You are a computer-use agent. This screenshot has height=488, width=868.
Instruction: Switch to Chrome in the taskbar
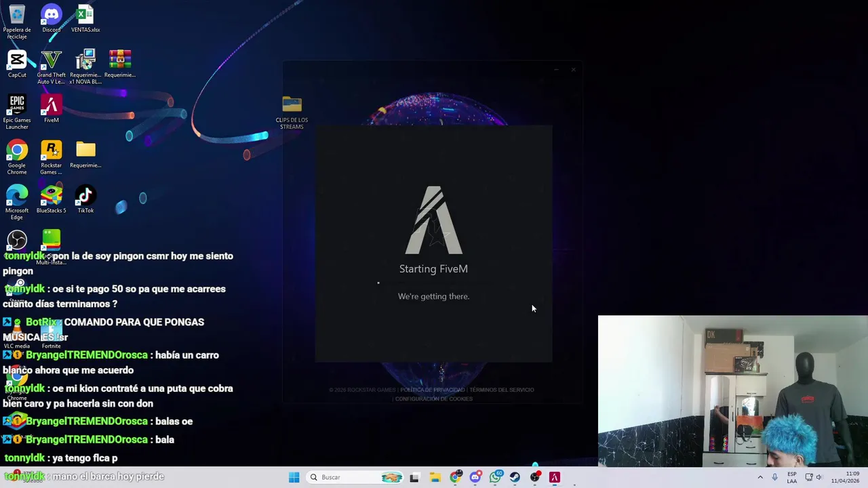click(455, 477)
